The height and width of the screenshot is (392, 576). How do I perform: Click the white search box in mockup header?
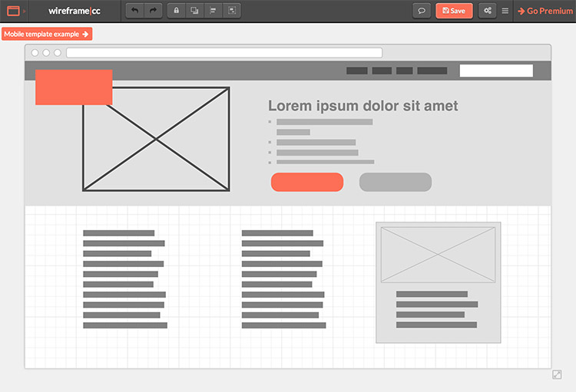point(496,71)
